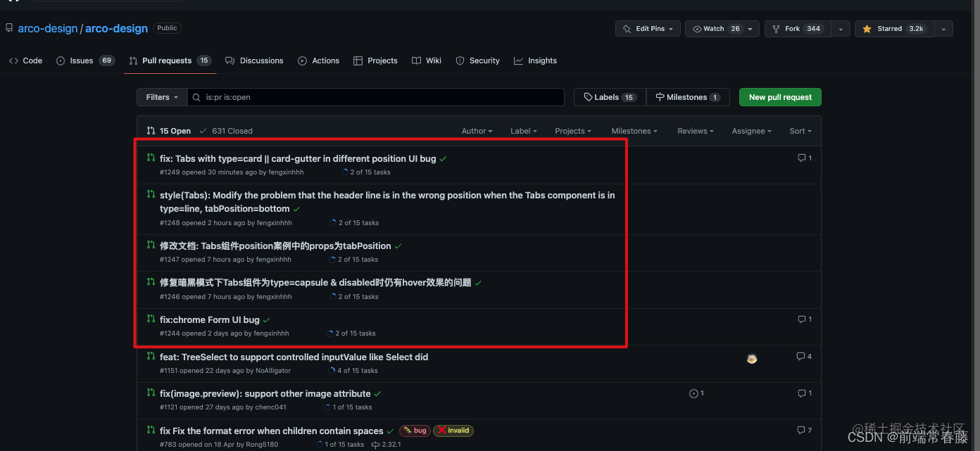Screen dimensions: 980x451
Task: Click the Security shield icon
Action: coord(459,61)
